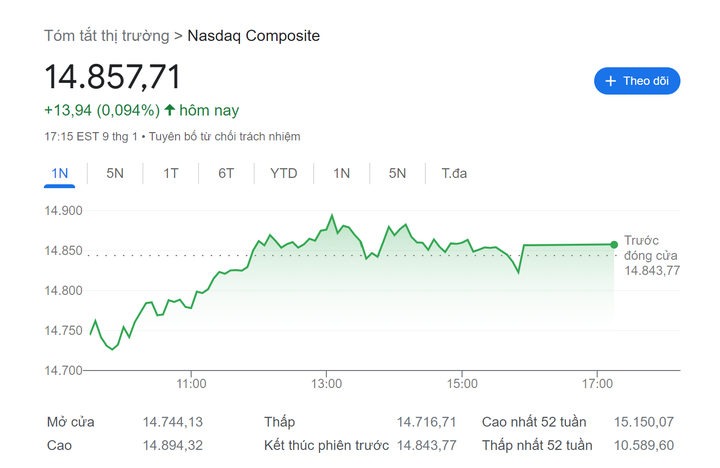720x468 pixels.
Task: Select the 1T time range tab
Action: [x=171, y=173]
